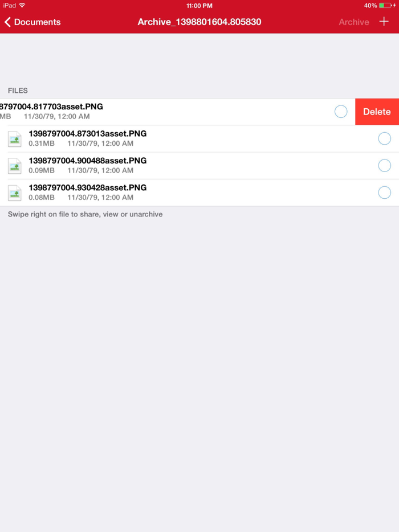Image resolution: width=399 pixels, height=532 pixels.
Task: Select the circle for 1398797004.900488asset.PNG
Action: [384, 166]
